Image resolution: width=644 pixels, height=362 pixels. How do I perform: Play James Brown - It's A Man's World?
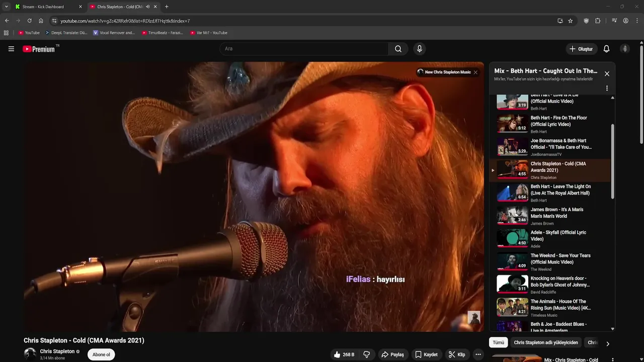pos(551,216)
